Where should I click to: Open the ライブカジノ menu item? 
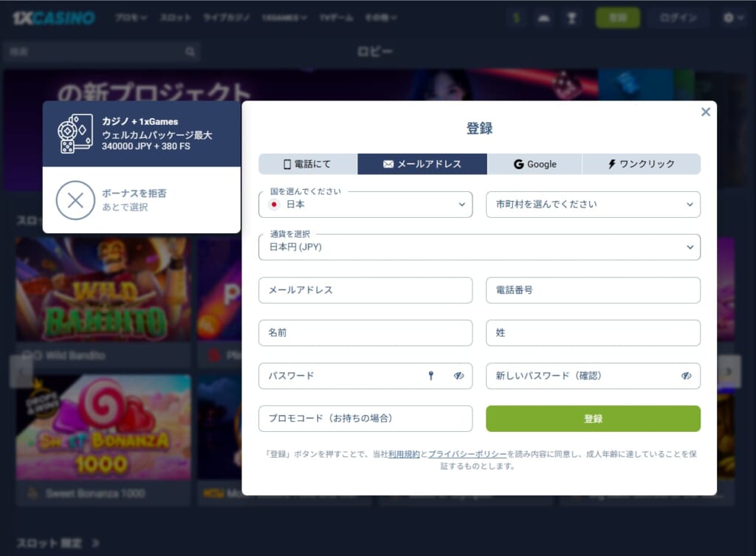coord(227,18)
